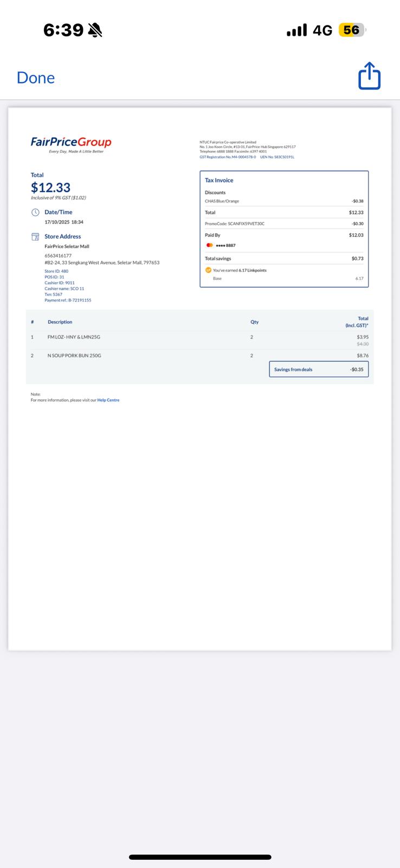The height and width of the screenshot is (868, 400).
Task: Tap the 6:39 clock in status bar
Action: click(x=63, y=30)
